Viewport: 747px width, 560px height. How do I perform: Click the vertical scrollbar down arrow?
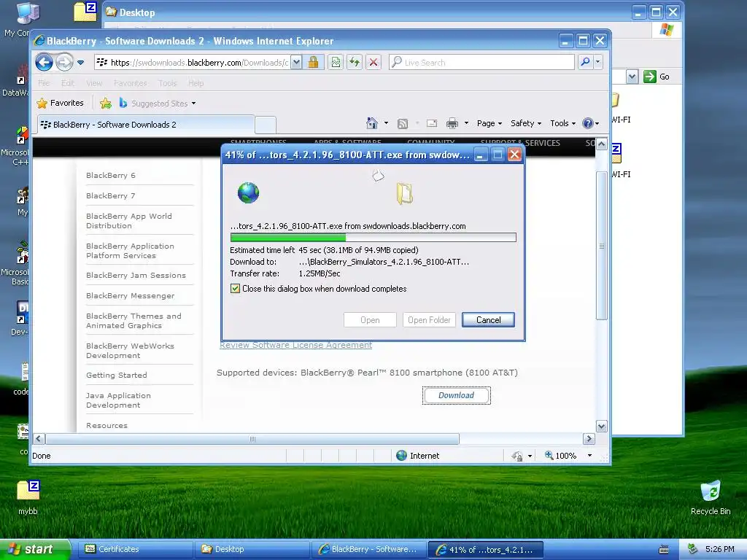pos(602,426)
